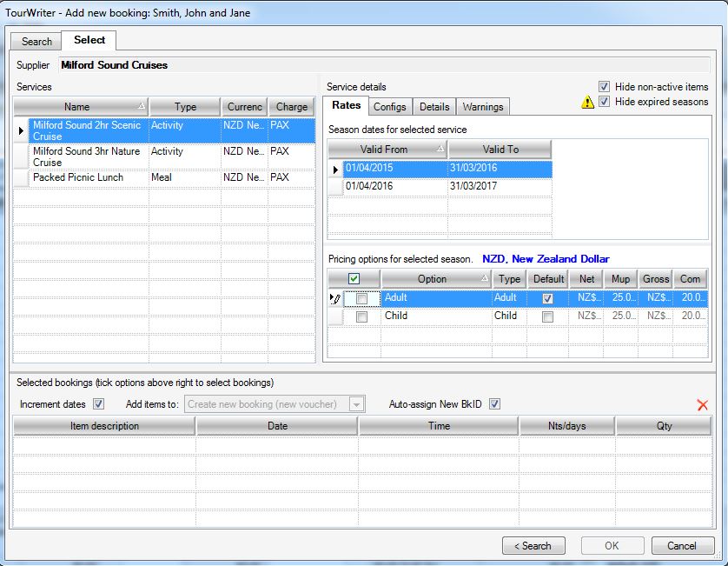728x566 pixels.
Task: Click the < Search button
Action: click(533, 546)
